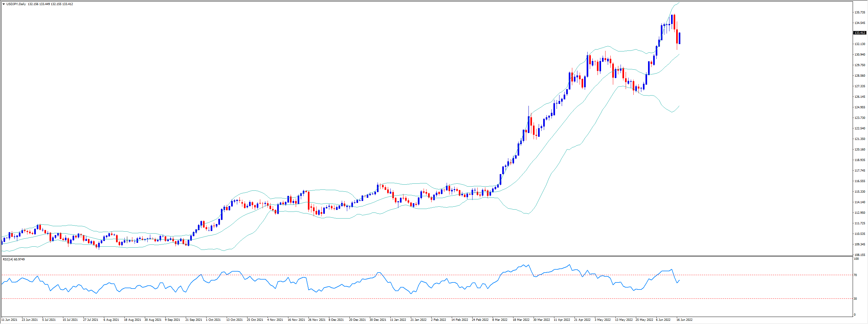Click the 3 May 2022 date label
Viewport: 868px width, 324px height.
click(x=602, y=320)
